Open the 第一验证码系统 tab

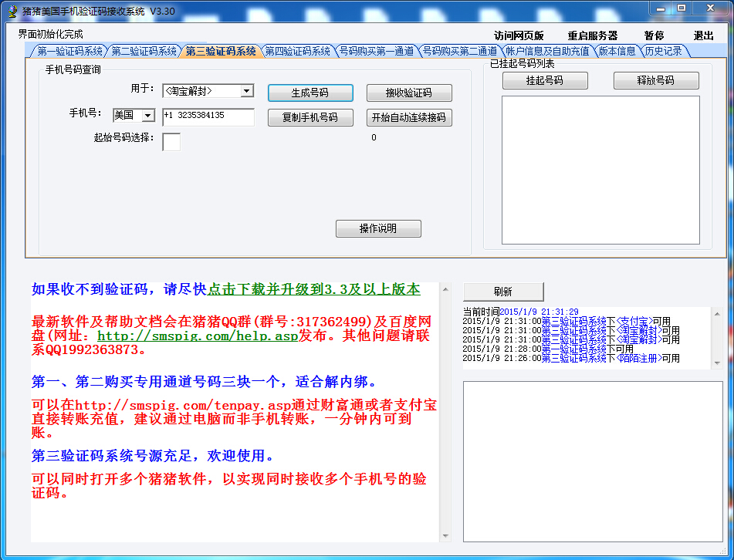click(x=69, y=51)
